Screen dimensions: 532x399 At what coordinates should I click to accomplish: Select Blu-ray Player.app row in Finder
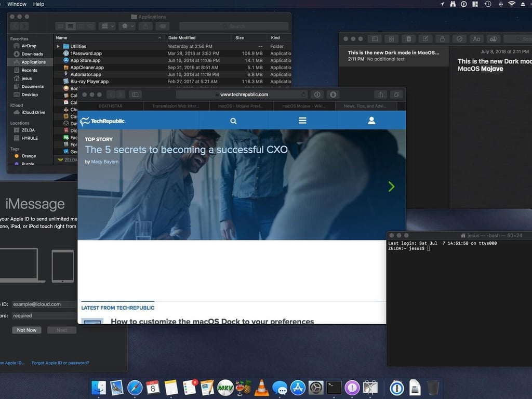(172, 82)
